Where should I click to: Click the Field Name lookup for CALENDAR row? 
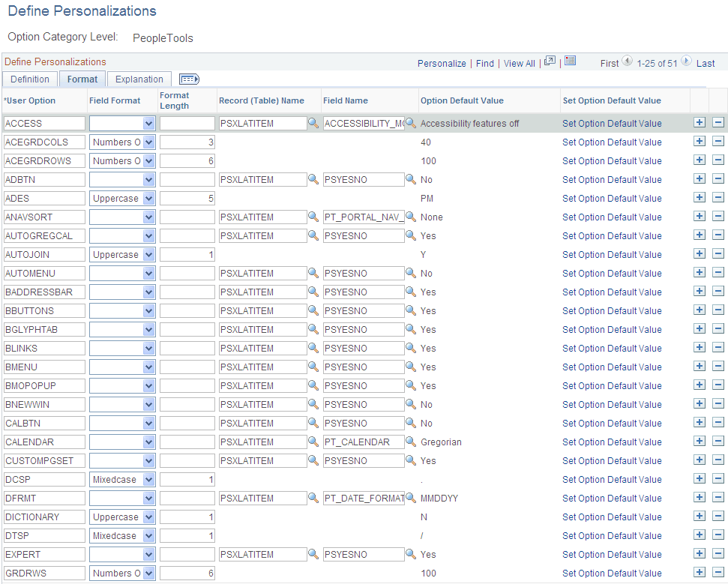click(411, 442)
